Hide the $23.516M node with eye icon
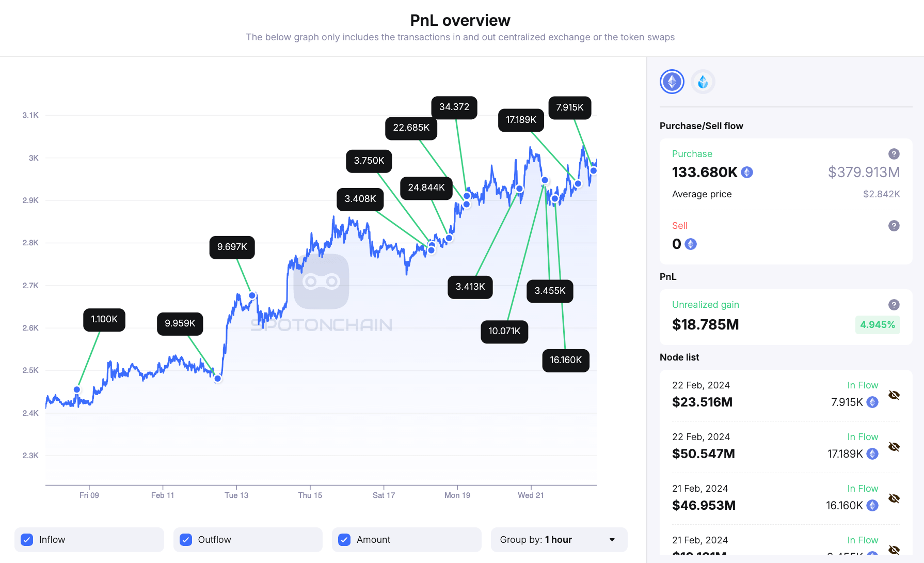Viewport: 924px width, 563px height. (894, 395)
